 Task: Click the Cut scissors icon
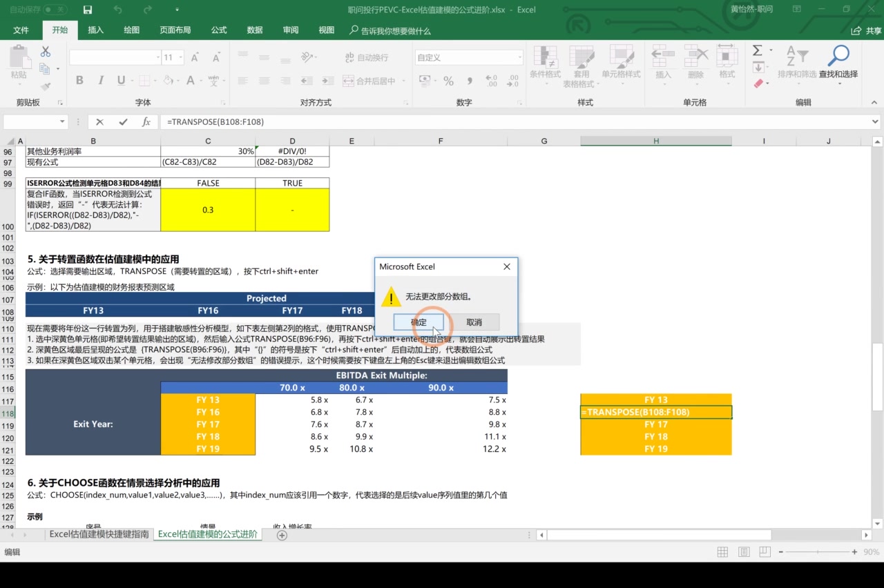(46, 52)
